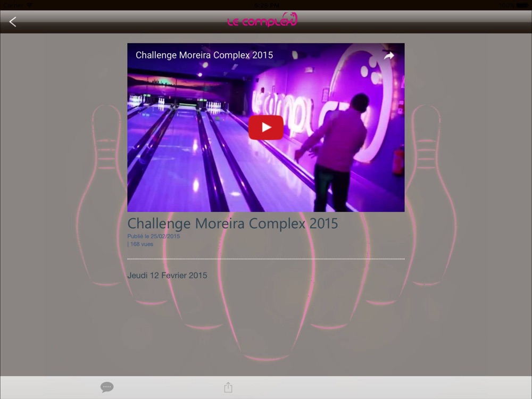532x399 pixels.
Task: Select the Challenge Moreira Complex 2015 heading
Action: click(232, 223)
